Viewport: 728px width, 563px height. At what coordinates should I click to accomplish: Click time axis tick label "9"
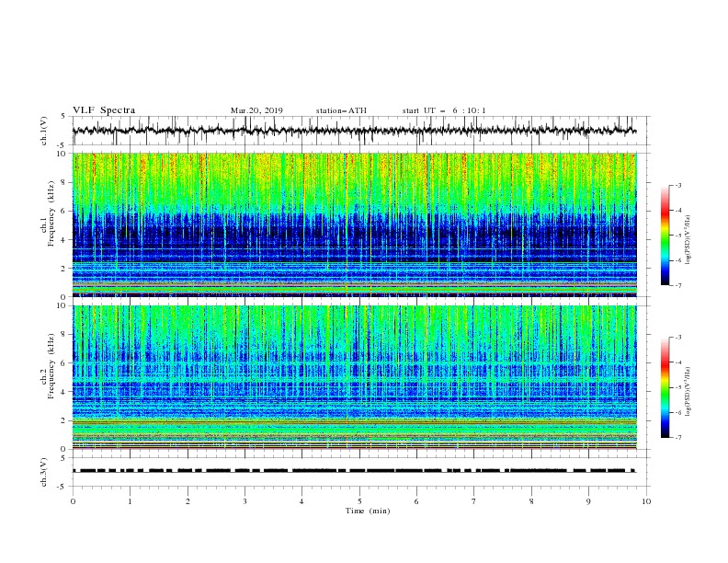pyautogui.click(x=588, y=501)
